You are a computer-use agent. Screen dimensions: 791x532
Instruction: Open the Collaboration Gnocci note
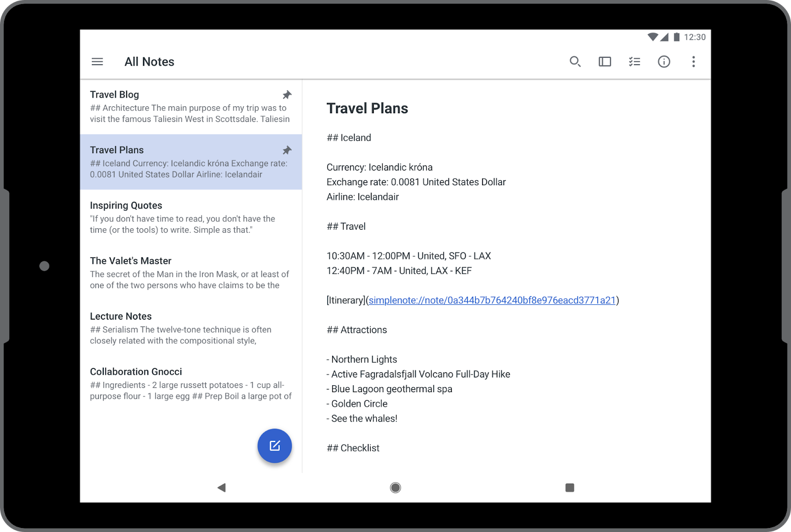191,383
